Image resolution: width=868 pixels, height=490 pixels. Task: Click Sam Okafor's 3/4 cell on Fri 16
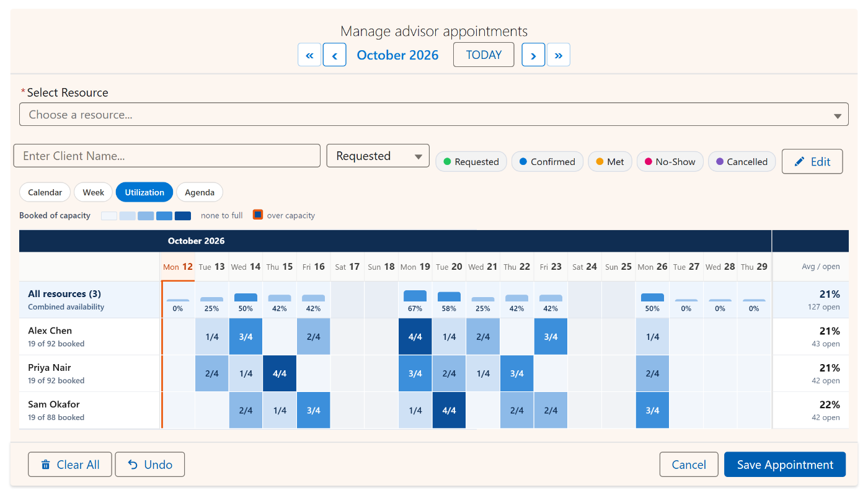pos(314,410)
